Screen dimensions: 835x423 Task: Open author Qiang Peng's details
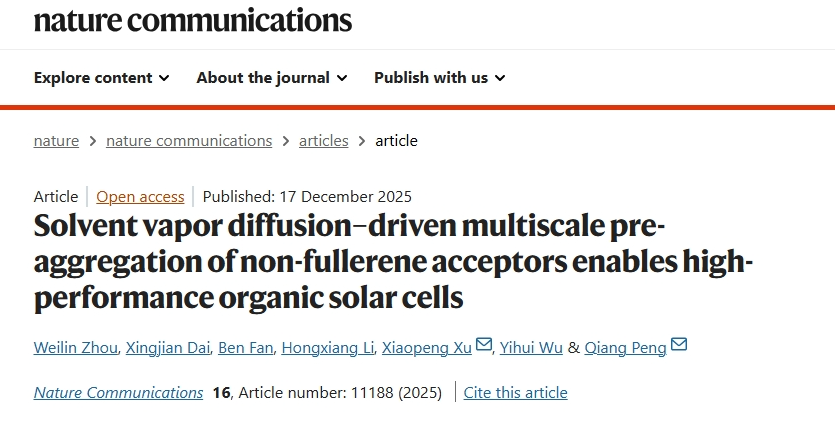[x=626, y=347]
